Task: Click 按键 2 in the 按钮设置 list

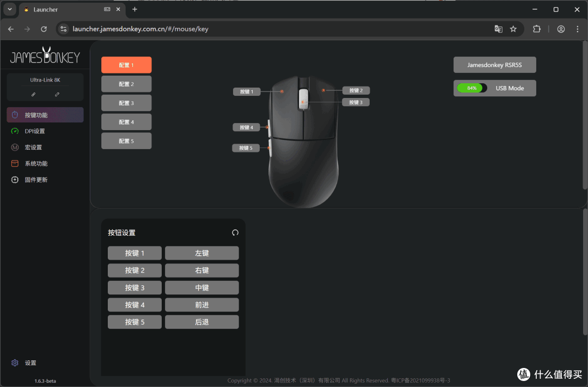Action: pyautogui.click(x=134, y=271)
